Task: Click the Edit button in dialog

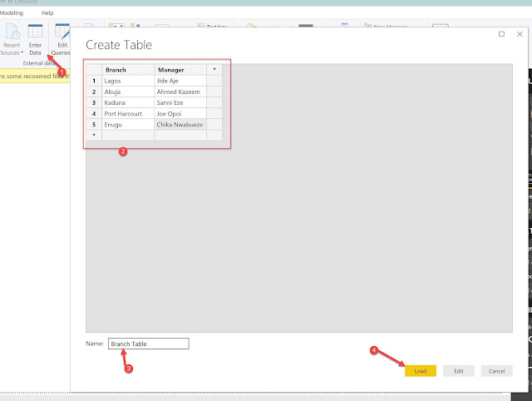Action: [458, 371]
